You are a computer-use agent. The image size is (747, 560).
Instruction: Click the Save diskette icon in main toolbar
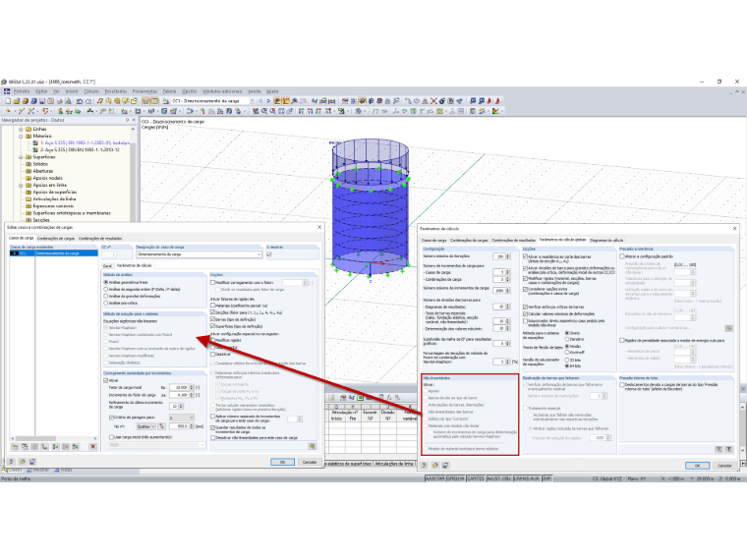click(42, 101)
